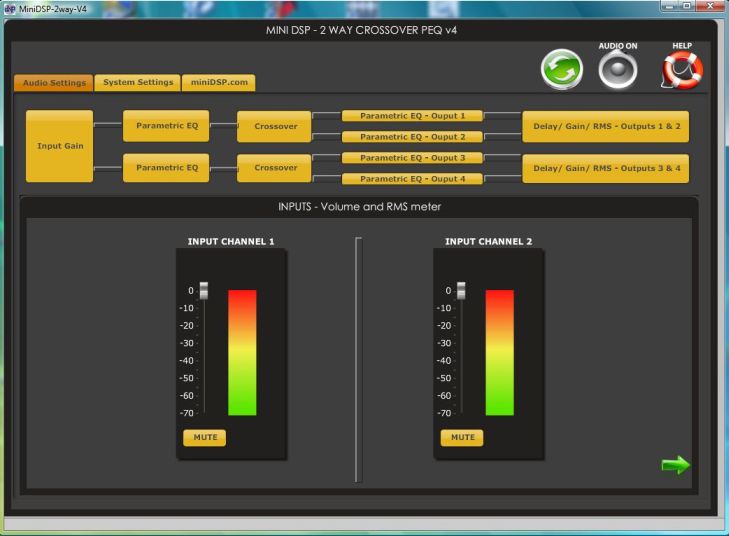The image size is (729, 536).
Task: Click Input Channel 1 volume slider handle
Action: (204, 291)
